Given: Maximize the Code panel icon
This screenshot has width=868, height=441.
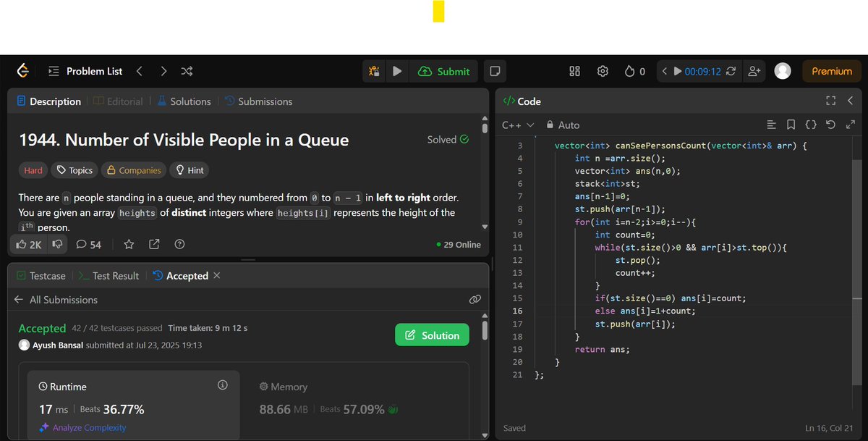Looking at the screenshot, I should (x=830, y=101).
